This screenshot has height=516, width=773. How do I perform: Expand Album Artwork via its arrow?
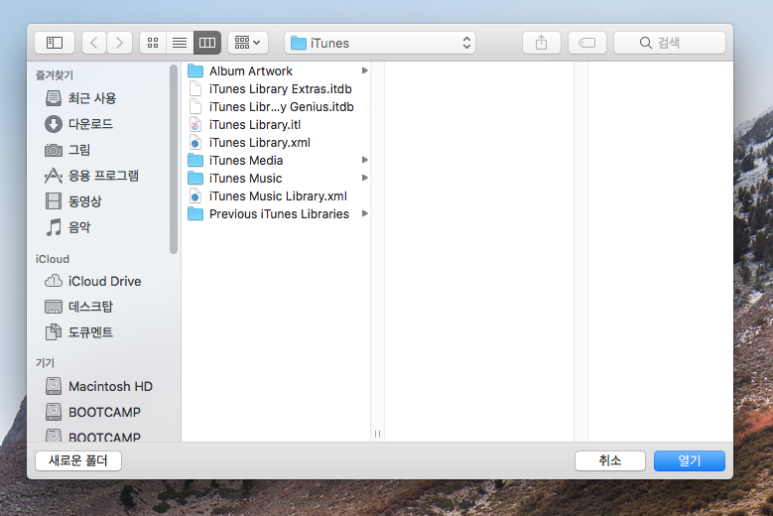pos(365,71)
